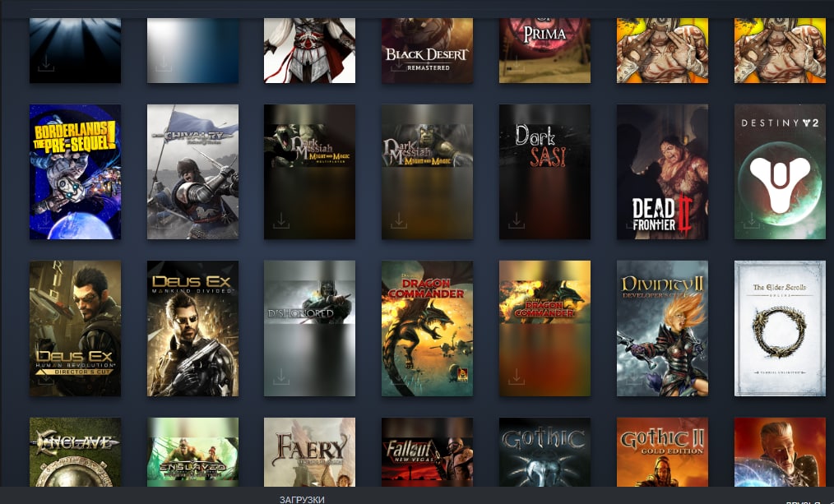Click download icon on Dishonored cover
The width and height of the screenshot is (834, 504).
click(x=280, y=377)
